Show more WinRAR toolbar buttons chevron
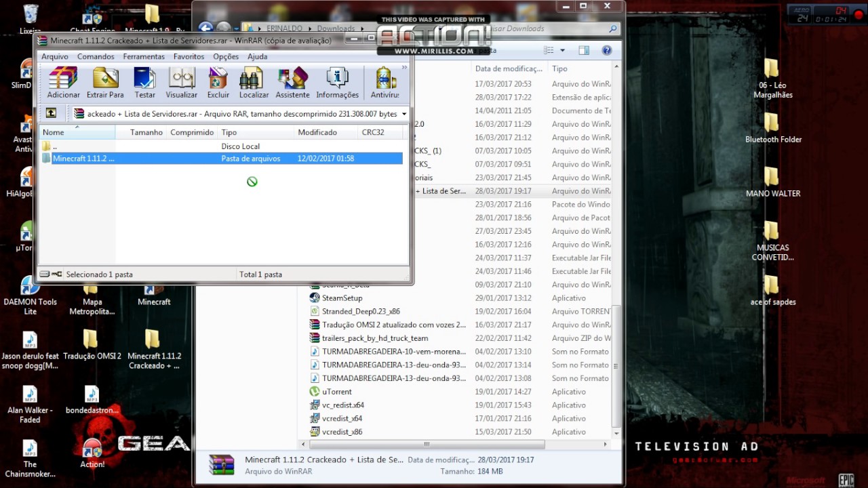 point(405,67)
